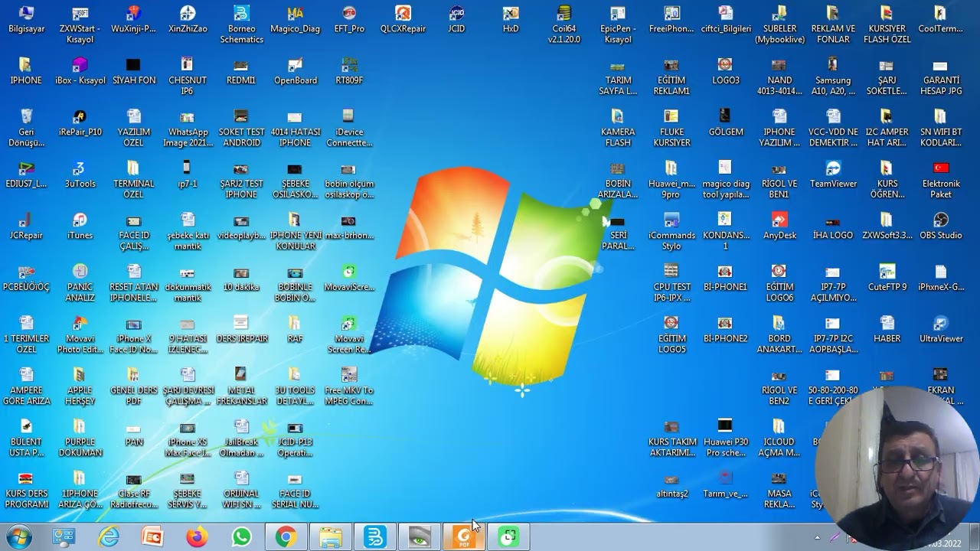The image size is (980, 551).
Task: Open the PANİC ANALİZ icon
Action: pos(80,282)
